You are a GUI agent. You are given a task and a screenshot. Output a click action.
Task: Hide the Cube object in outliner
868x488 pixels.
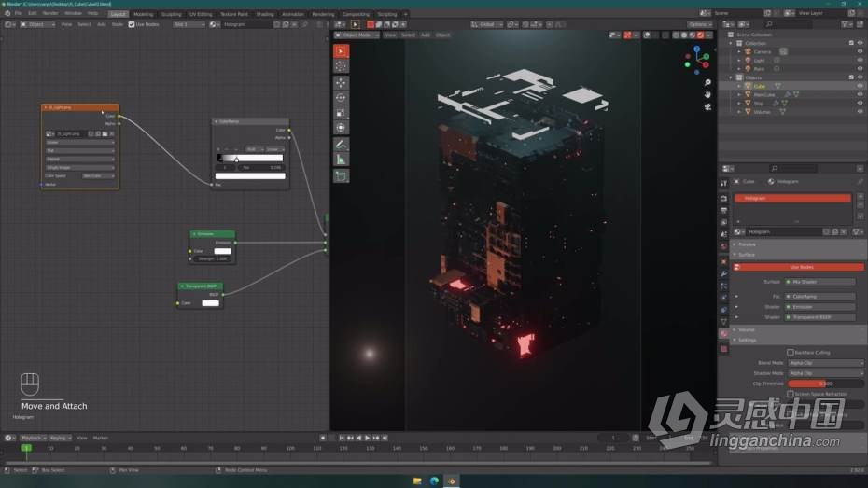pyautogui.click(x=860, y=87)
